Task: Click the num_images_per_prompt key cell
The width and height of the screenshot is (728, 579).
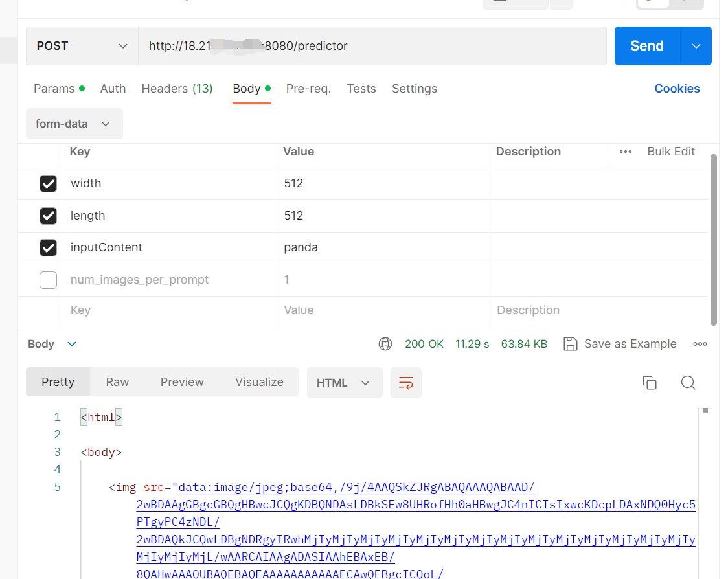Action: click(168, 280)
